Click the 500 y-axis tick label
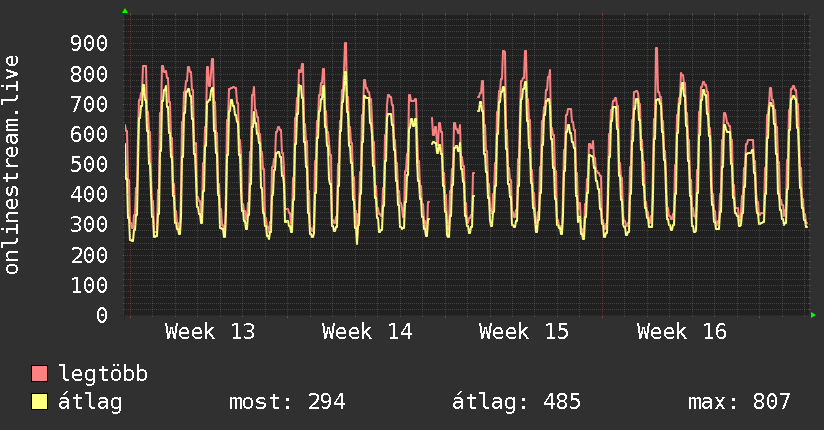This screenshot has height=430, width=824. (x=89, y=165)
